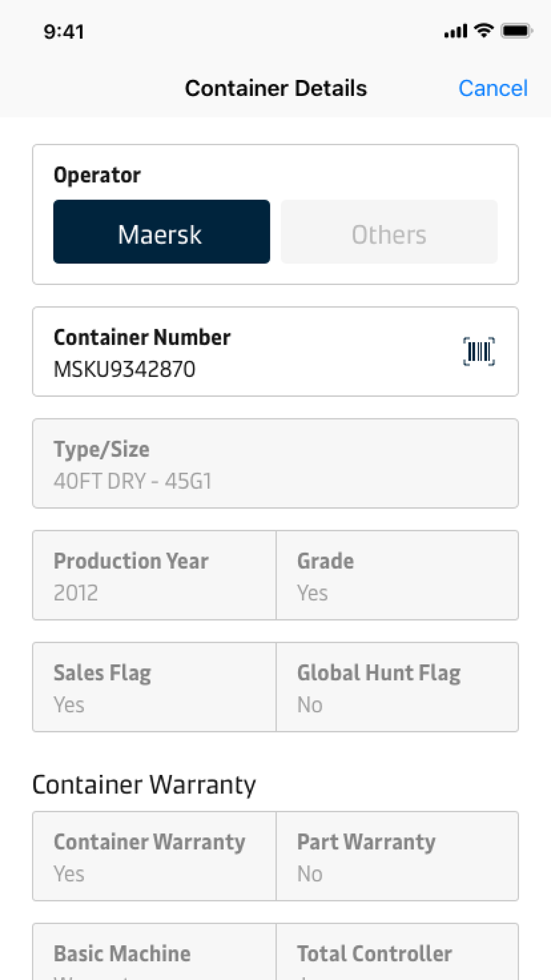This screenshot has width=551, height=980.
Task: Tap the Container Warranty Yes field
Action: [x=154, y=857]
